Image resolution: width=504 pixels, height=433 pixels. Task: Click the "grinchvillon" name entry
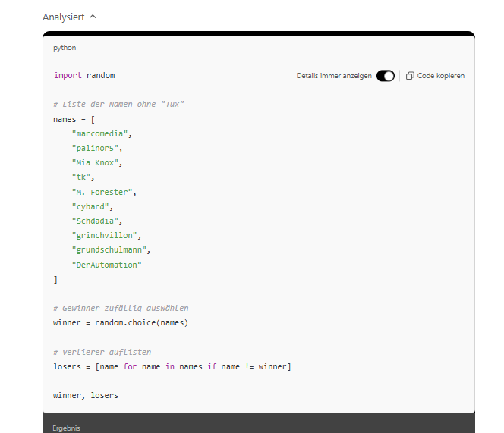(x=106, y=236)
